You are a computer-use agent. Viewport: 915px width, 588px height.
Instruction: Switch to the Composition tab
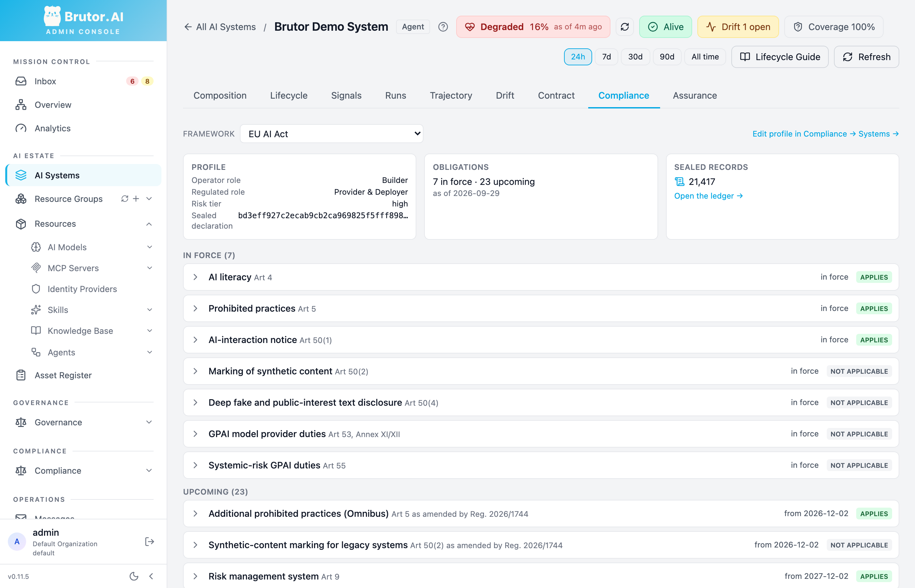tap(220, 95)
